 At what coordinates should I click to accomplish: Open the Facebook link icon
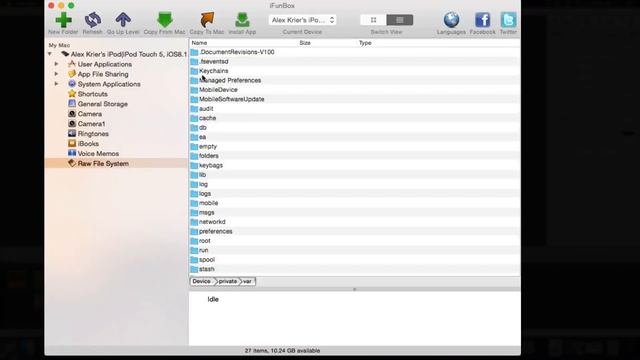[482, 20]
